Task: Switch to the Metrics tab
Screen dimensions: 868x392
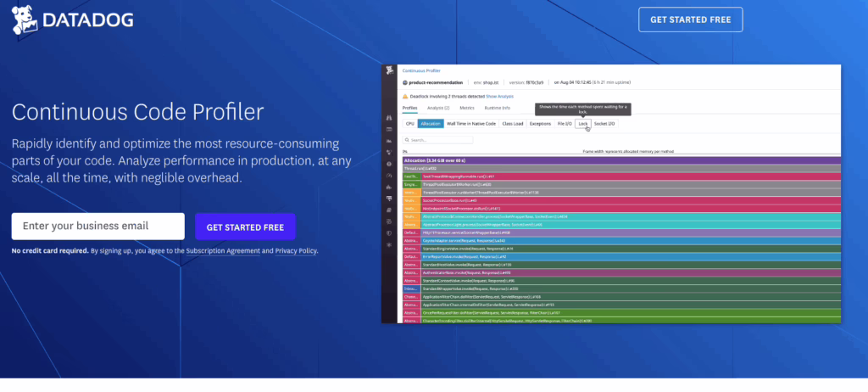Action: coord(467,108)
